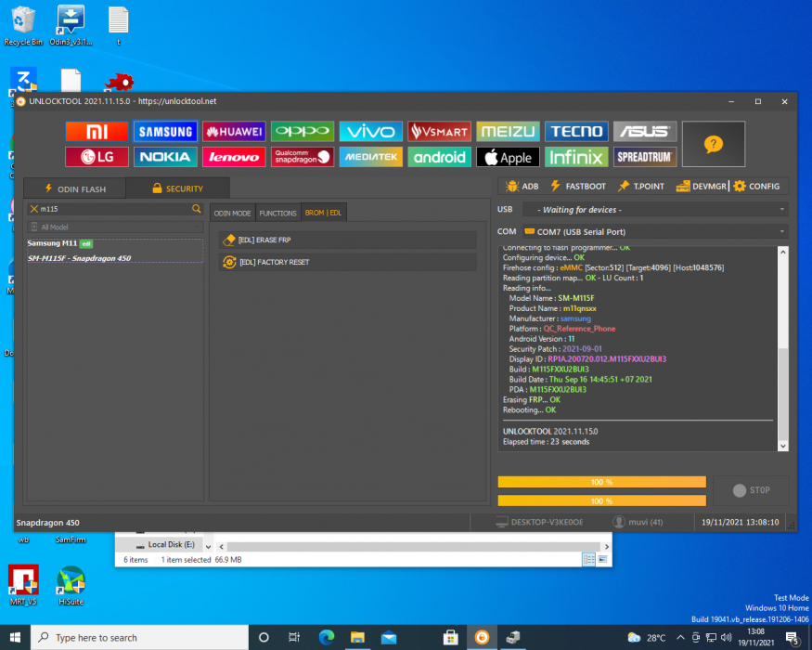Viewport: 812px width, 650px height.
Task: Click the search magnifier icon
Action: pos(196,209)
